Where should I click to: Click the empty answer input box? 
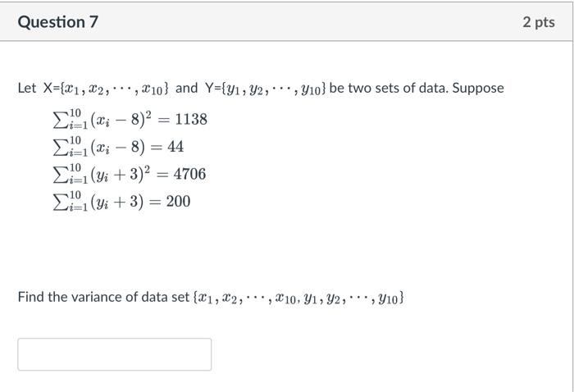tap(115, 354)
